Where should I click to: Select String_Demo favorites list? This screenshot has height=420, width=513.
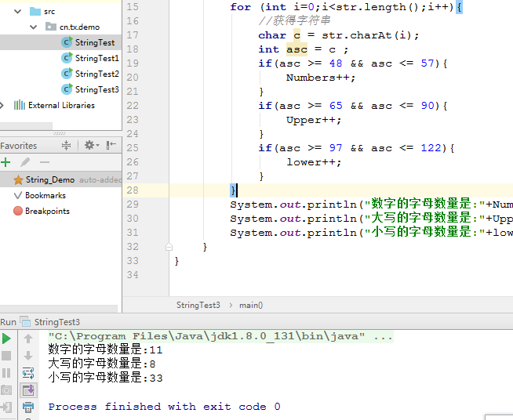tap(61, 179)
